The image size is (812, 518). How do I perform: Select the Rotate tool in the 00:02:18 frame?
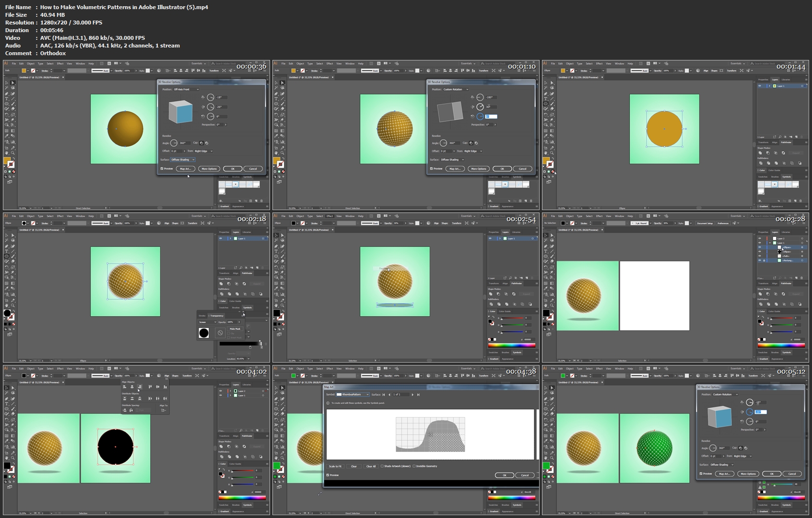[6, 267]
